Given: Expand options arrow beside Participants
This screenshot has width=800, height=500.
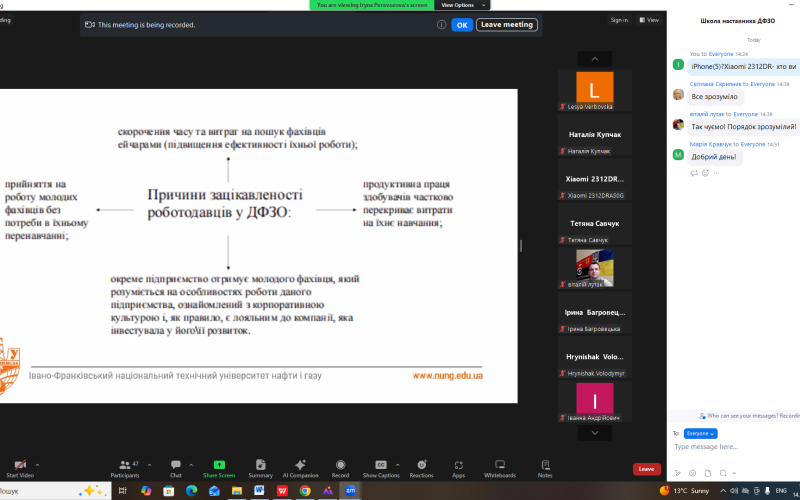Looking at the screenshot, I should (x=149, y=465).
